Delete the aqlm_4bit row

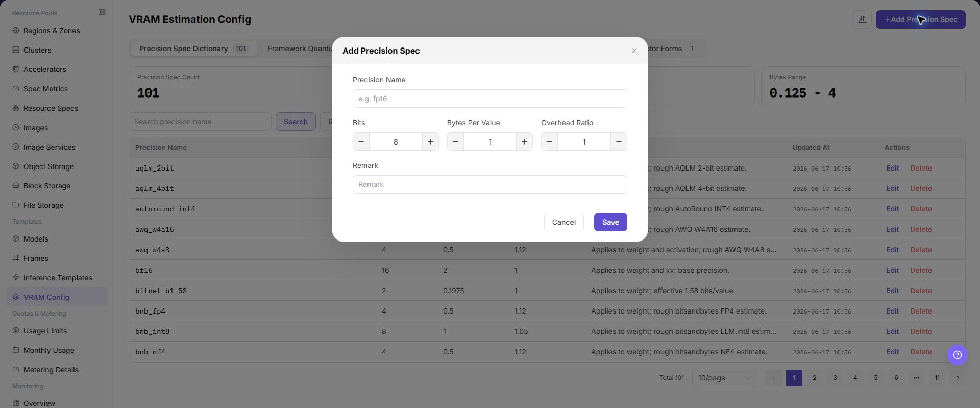coord(921,188)
